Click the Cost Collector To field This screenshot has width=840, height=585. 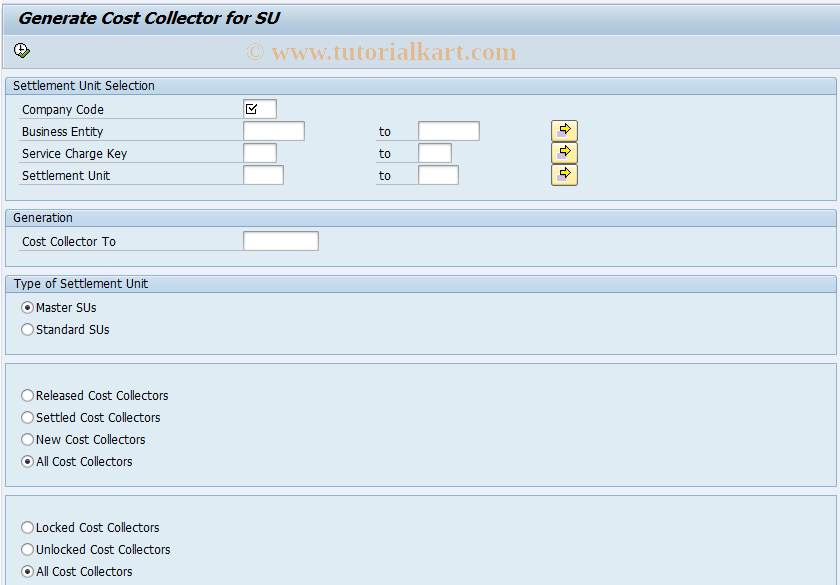coord(281,240)
